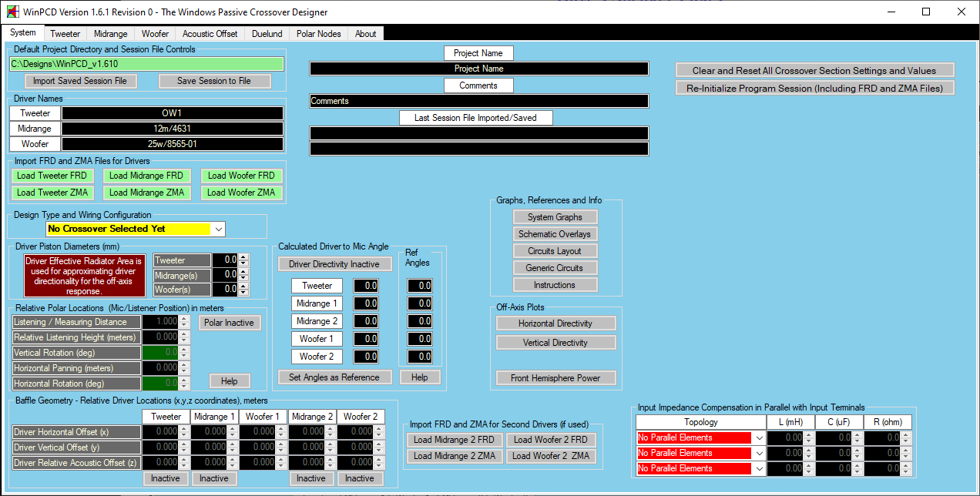Toggle the Polar Inactive button

228,323
